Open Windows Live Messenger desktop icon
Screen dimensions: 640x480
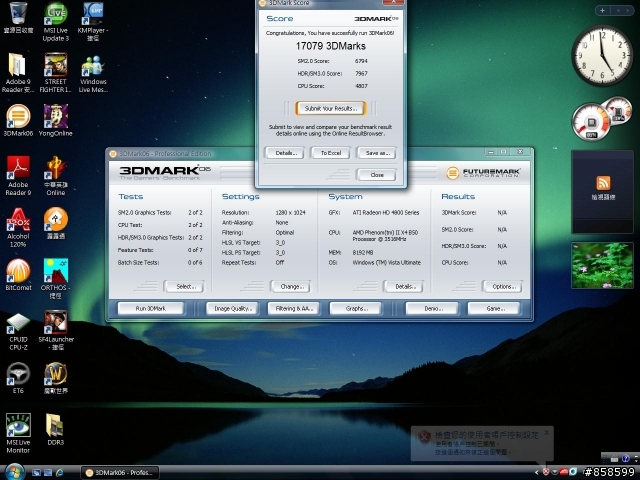93,73
